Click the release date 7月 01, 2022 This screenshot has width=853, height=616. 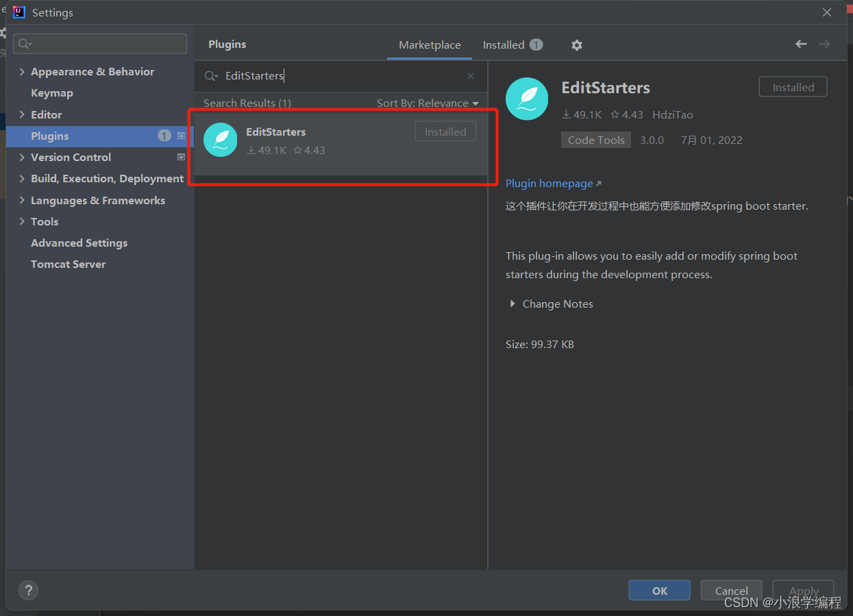point(711,140)
